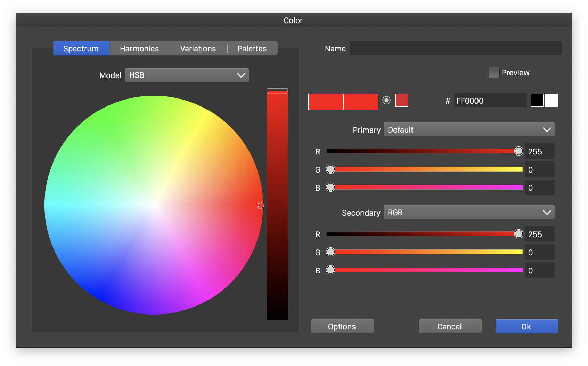Confirm with the Ok button
This screenshot has width=588, height=366.
[x=526, y=326]
